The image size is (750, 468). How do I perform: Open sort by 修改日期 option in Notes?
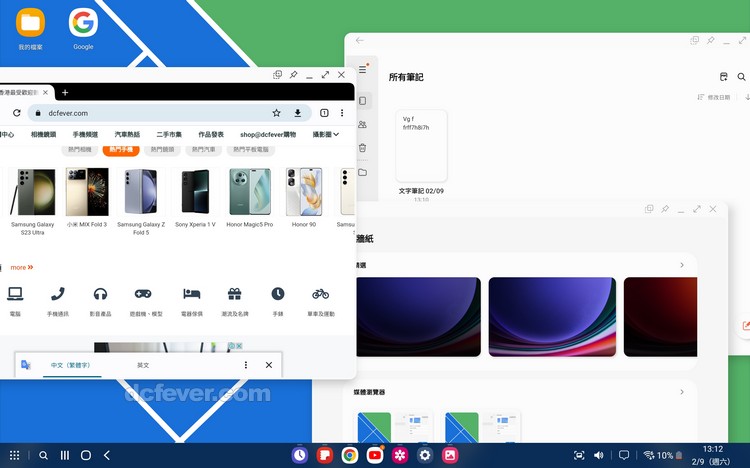[713, 97]
